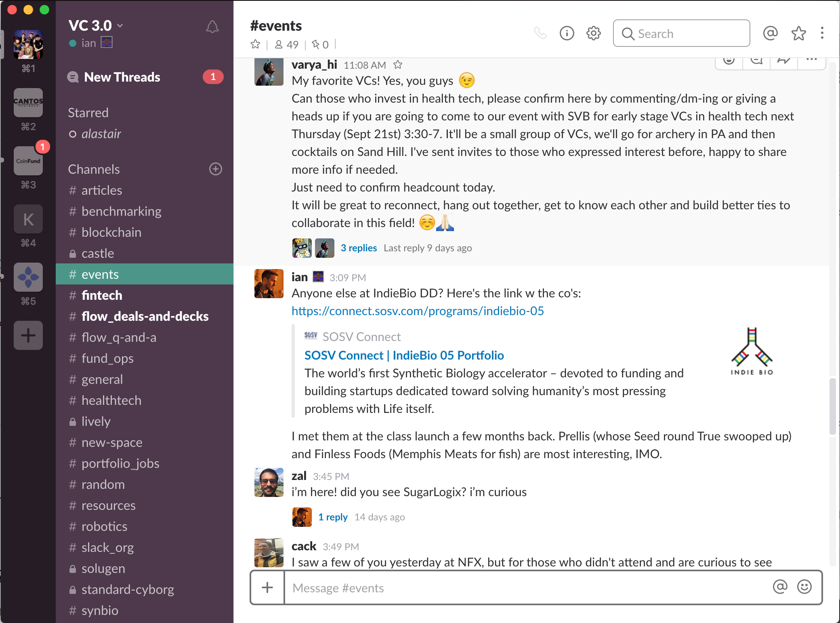Screen dimensions: 840x623
Task: Click the attachment plus button in the message box
Action: (x=267, y=587)
